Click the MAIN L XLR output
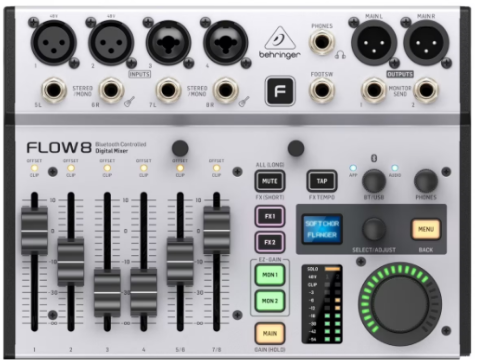 click(x=374, y=42)
